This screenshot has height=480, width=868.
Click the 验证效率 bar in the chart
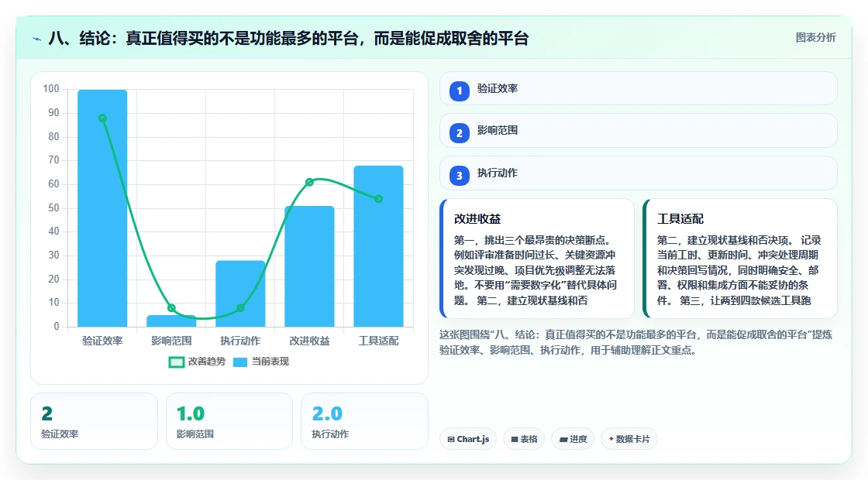[102, 208]
